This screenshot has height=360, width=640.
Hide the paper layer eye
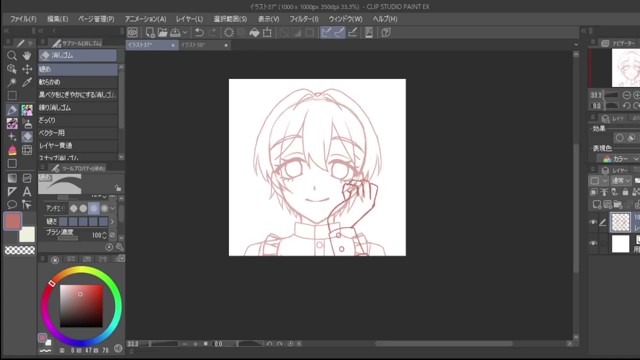pyautogui.click(x=593, y=243)
